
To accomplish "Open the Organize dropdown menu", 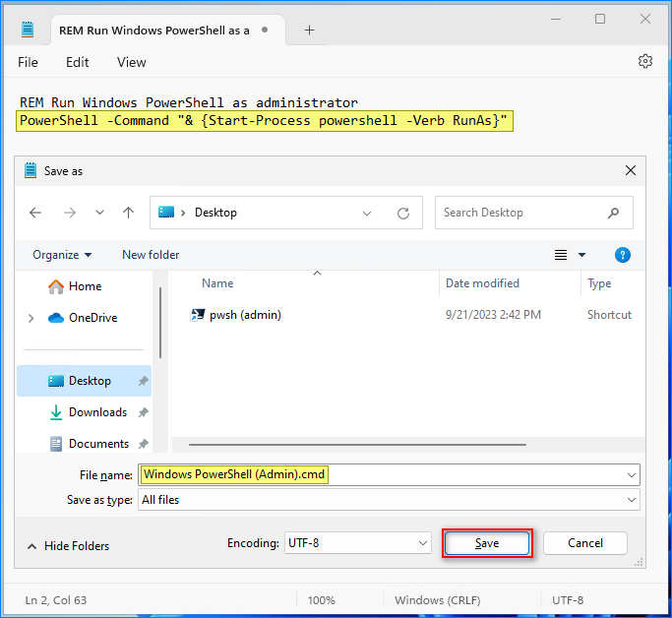I will (x=62, y=255).
